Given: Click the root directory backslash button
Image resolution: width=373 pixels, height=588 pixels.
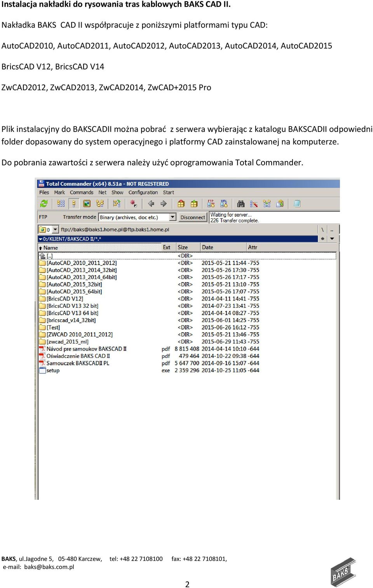Looking at the screenshot, I should pos(322,229).
